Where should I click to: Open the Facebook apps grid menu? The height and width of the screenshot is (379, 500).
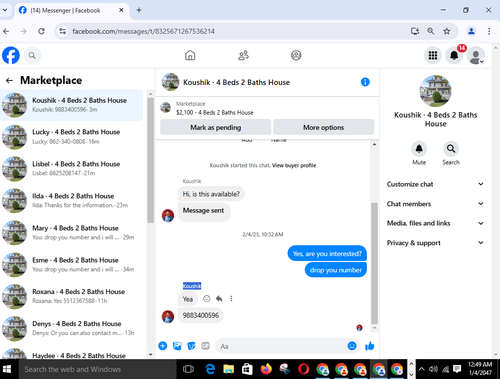pyautogui.click(x=433, y=55)
